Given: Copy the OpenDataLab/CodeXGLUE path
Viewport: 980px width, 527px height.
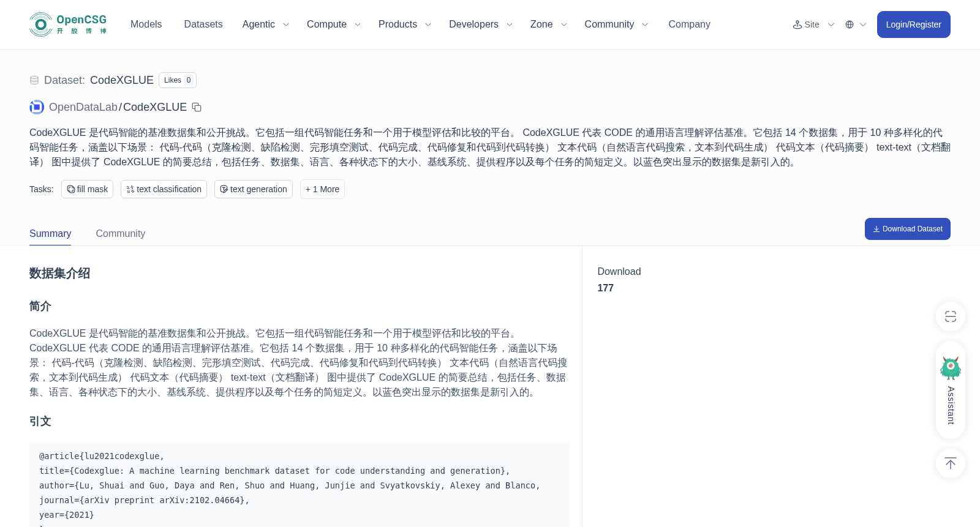Looking at the screenshot, I should [x=197, y=107].
